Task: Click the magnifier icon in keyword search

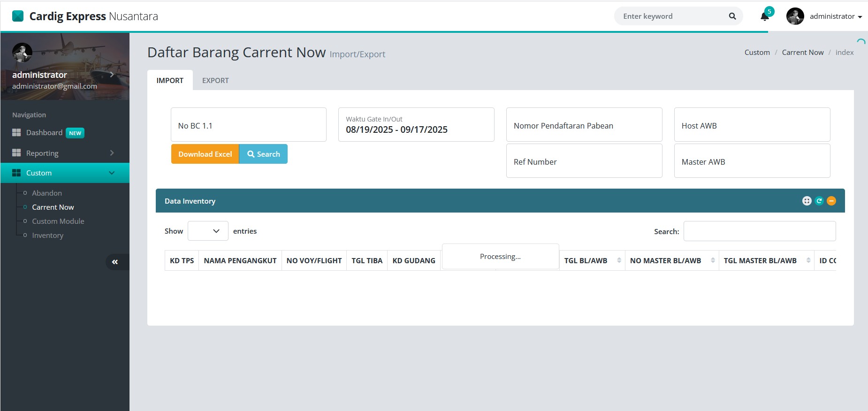Action: 732,16
